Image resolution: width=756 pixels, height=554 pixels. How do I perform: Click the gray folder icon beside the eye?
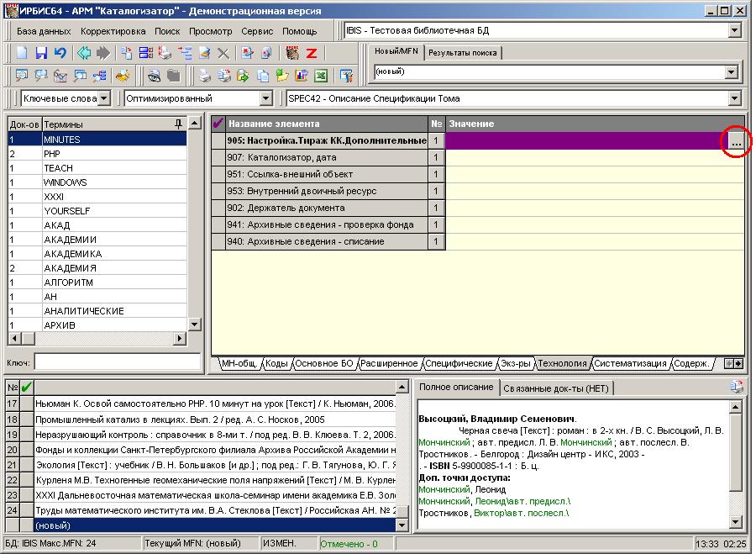(174, 76)
